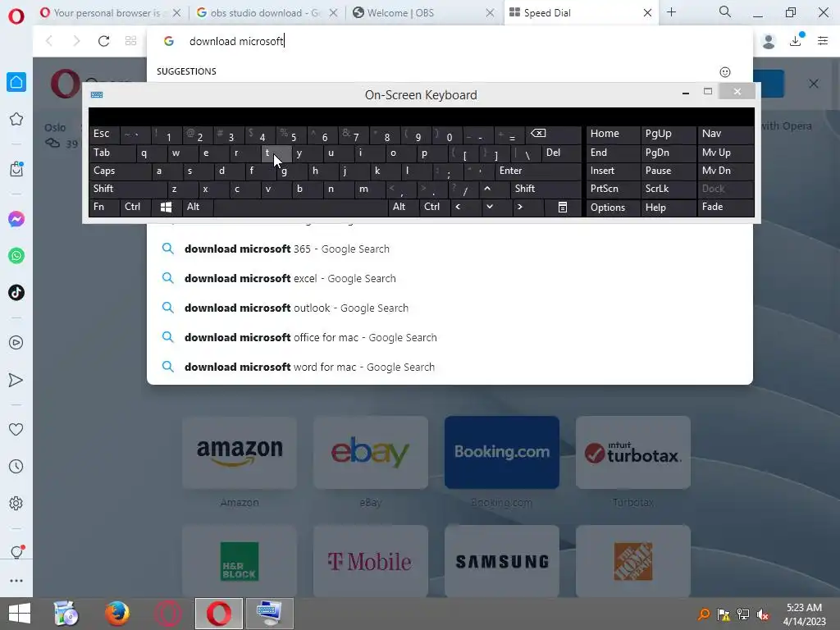
Task: Open Messenger in the Opera sidebar
Action: (x=16, y=219)
